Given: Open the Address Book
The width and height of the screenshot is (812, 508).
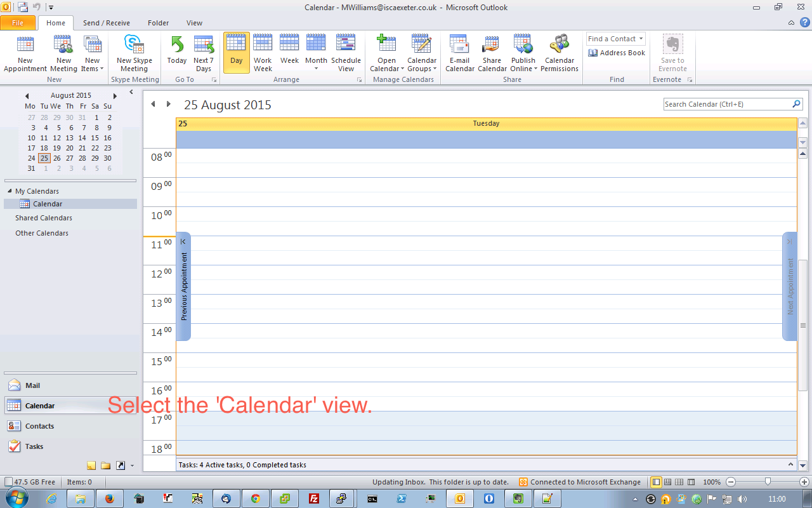Looking at the screenshot, I should click(x=617, y=53).
